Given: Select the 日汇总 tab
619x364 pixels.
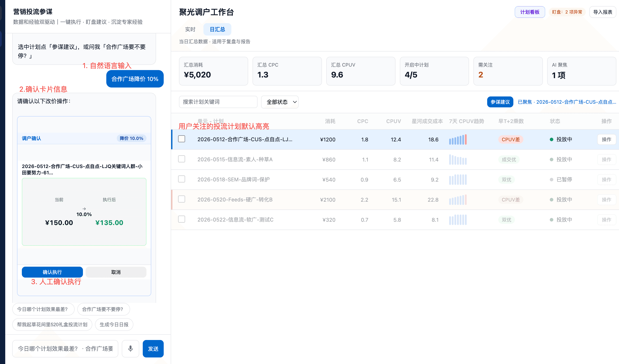Looking at the screenshot, I should pyautogui.click(x=217, y=29).
